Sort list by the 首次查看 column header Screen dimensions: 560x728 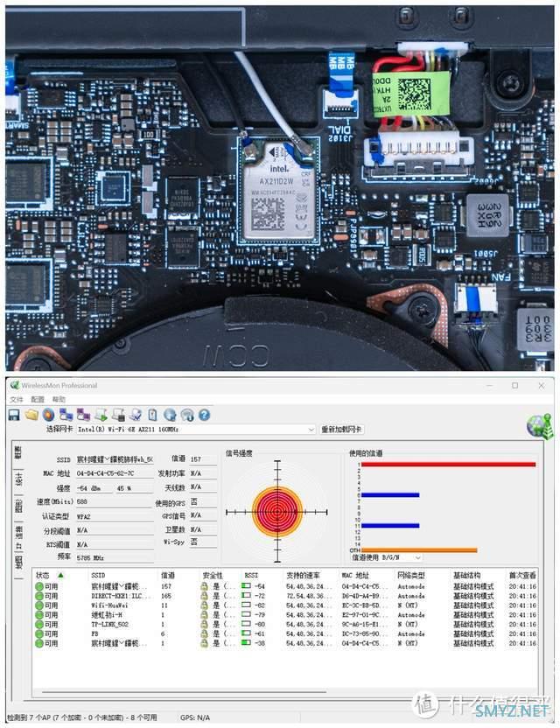pos(522,575)
